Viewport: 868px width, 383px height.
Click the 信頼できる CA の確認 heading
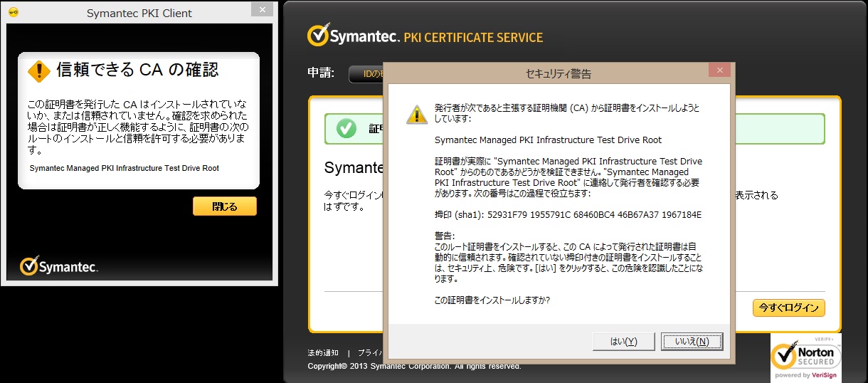click(137, 70)
